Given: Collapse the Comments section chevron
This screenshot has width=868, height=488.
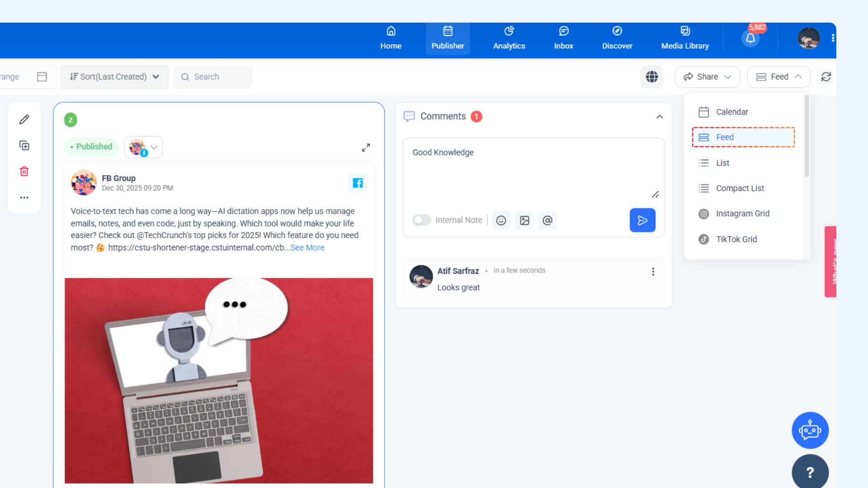Looking at the screenshot, I should coord(660,117).
